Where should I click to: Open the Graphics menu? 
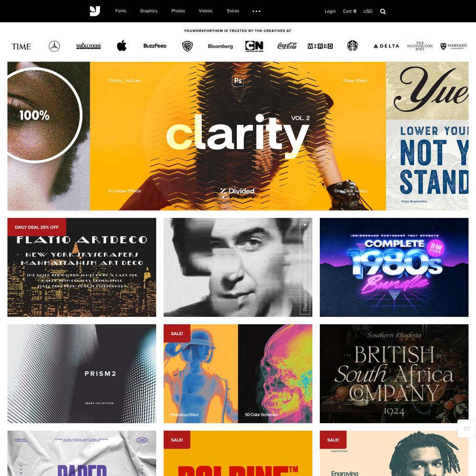click(x=149, y=11)
